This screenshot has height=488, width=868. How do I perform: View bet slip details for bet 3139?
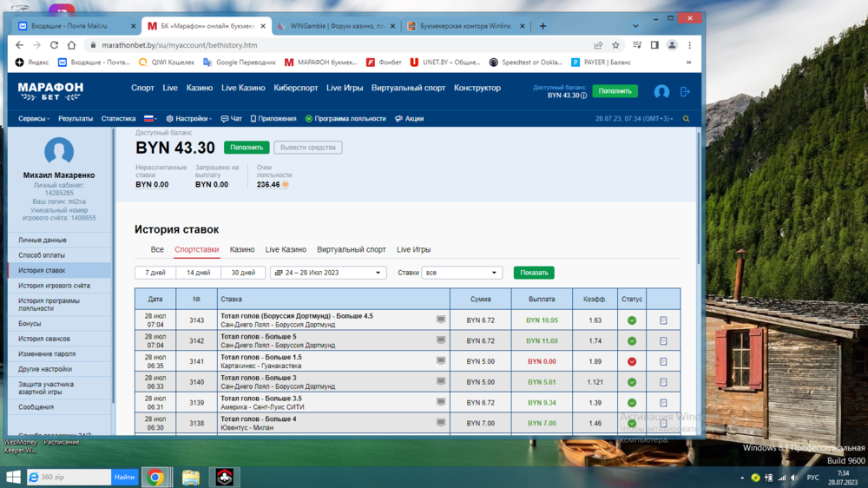coord(663,403)
